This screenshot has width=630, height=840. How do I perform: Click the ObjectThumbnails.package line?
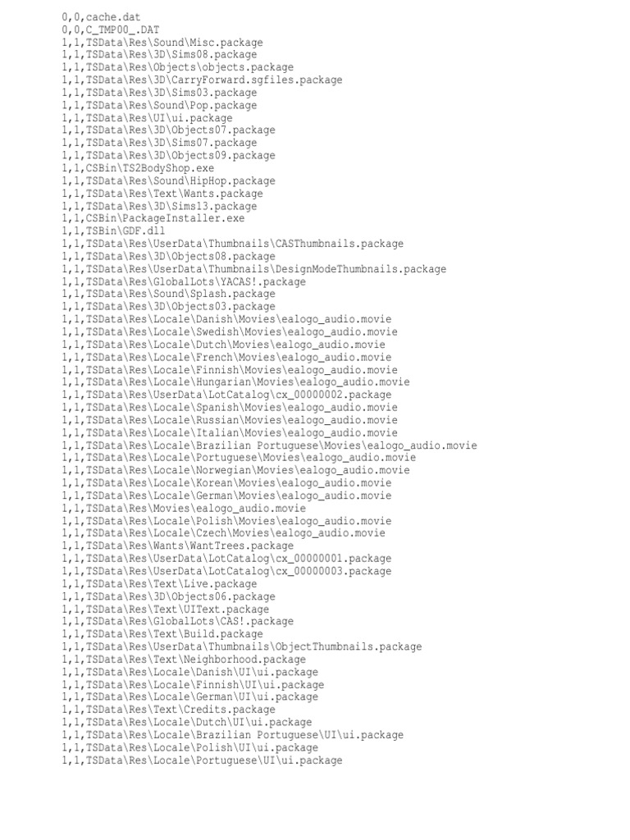point(242,646)
